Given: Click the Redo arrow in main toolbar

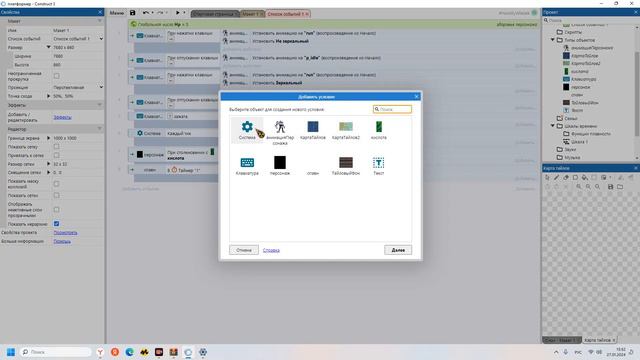Looking at the screenshot, I should tap(160, 13).
